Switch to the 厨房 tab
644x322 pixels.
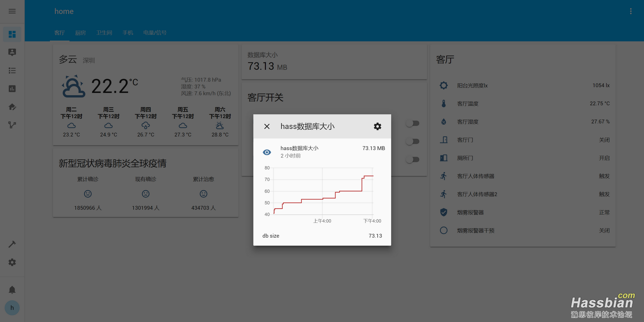80,33
